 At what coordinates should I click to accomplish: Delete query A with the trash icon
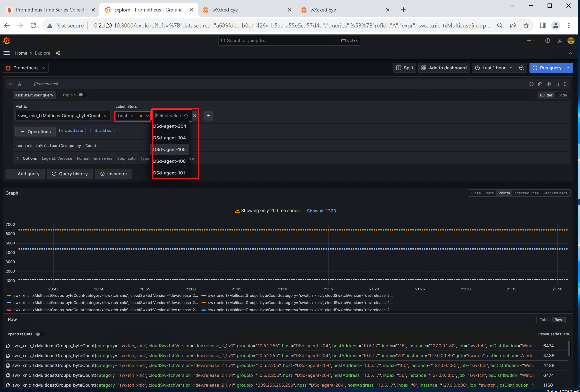(x=557, y=84)
